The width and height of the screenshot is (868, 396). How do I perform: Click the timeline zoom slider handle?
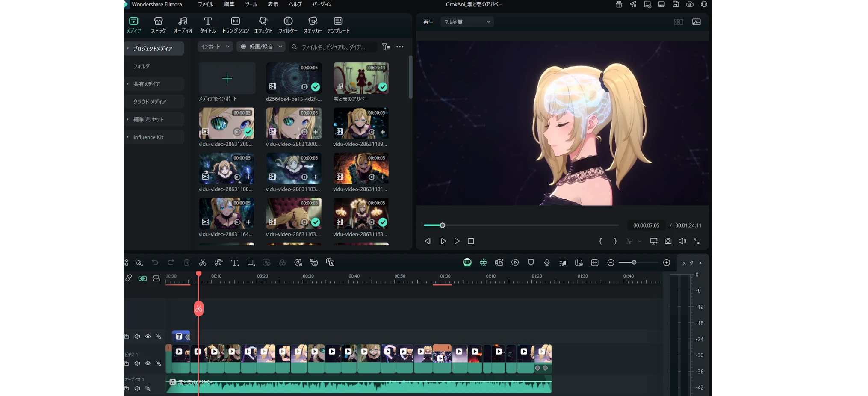(x=634, y=263)
